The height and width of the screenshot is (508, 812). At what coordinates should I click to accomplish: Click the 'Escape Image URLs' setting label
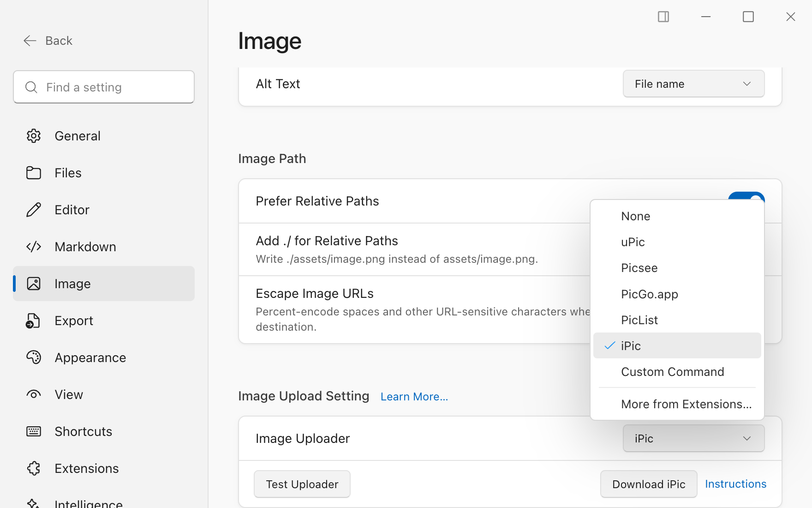pyautogui.click(x=315, y=293)
